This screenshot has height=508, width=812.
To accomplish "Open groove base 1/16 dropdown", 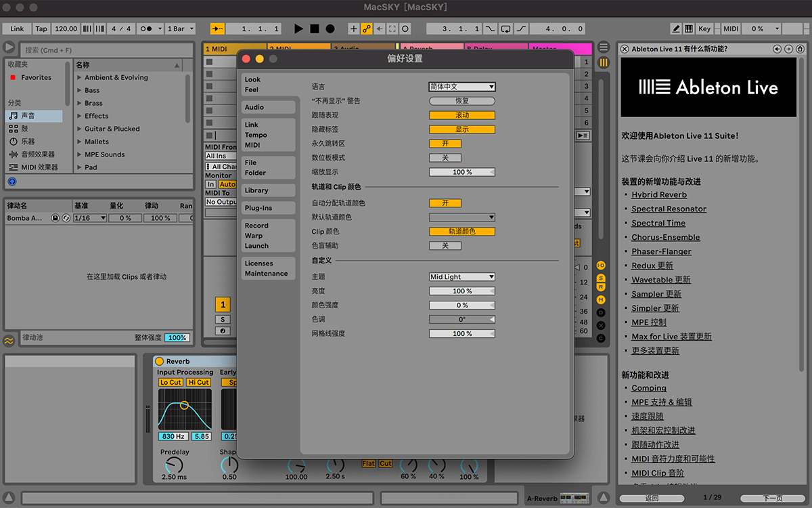I will (90, 218).
